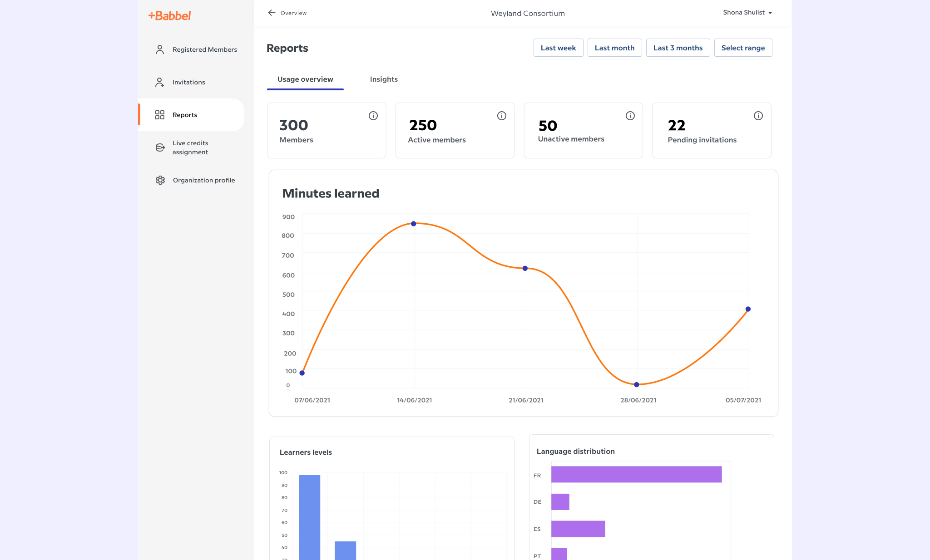Image resolution: width=930 pixels, height=560 pixels.
Task: Click the Select range button
Action: (743, 48)
